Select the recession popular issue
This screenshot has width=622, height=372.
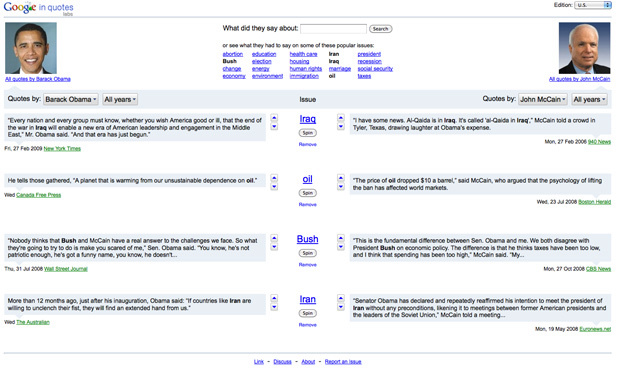(369, 61)
